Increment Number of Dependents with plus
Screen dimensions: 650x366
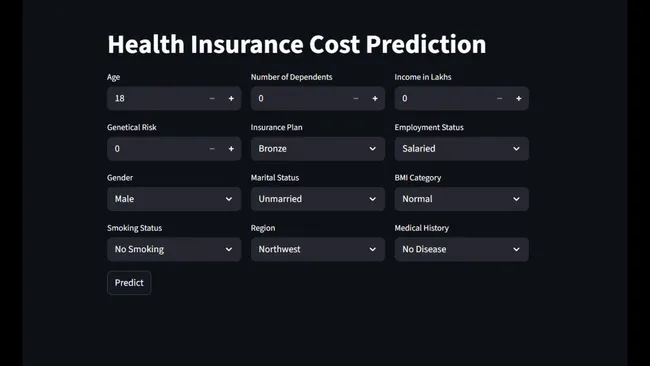pyautogui.click(x=375, y=99)
